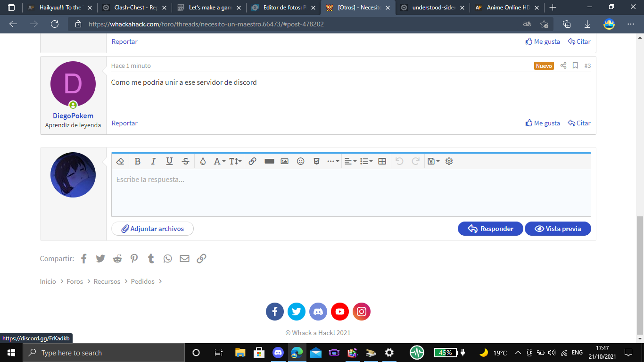This screenshot has width=644, height=362.
Task: Open the Discord footer icon
Action: point(318,312)
